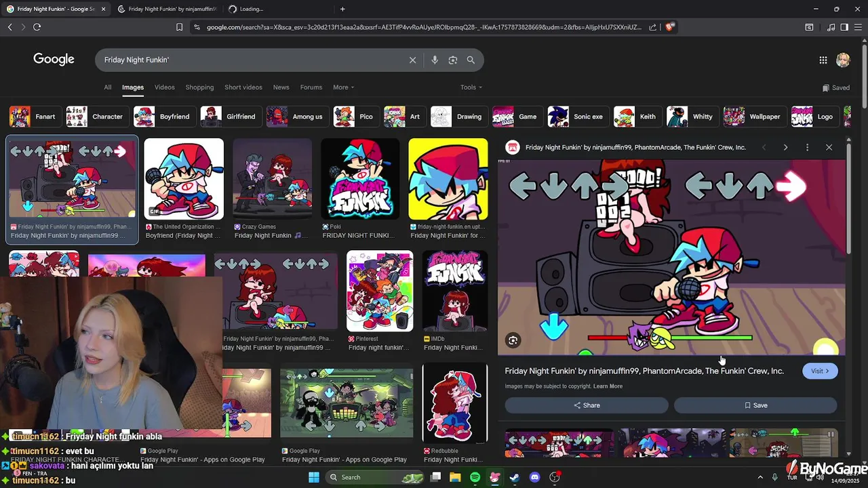Open the IMDb image result
Viewport: 868px width, 488px height.
455,291
